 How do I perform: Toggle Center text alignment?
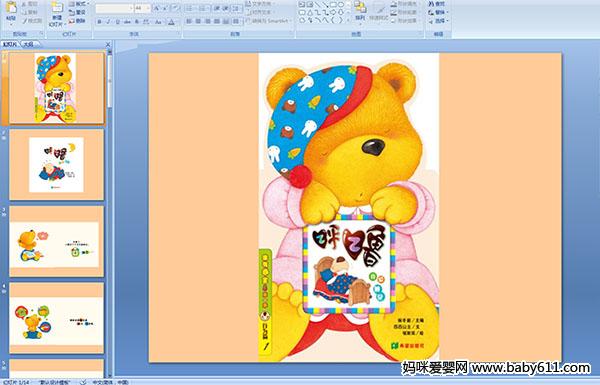pyautogui.click(x=198, y=21)
